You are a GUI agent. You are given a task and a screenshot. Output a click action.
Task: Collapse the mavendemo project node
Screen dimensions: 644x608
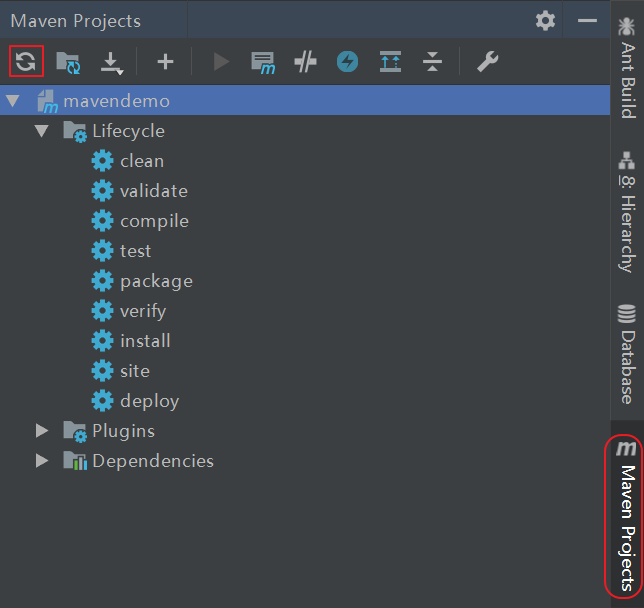(13, 101)
